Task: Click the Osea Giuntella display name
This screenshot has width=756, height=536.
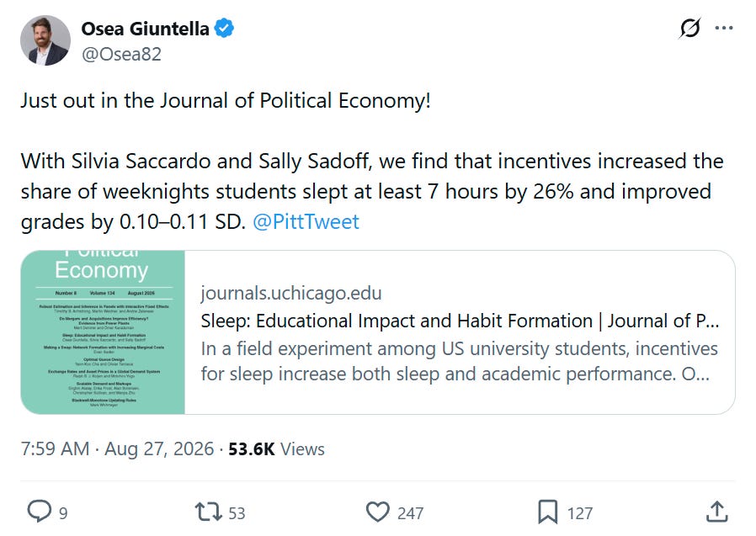Action: (145, 29)
